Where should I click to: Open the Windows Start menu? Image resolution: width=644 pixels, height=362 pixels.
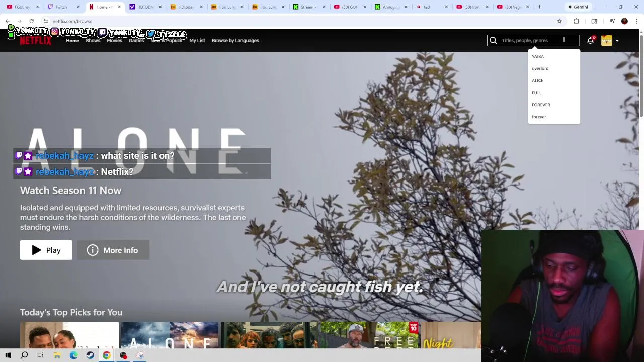8,355
